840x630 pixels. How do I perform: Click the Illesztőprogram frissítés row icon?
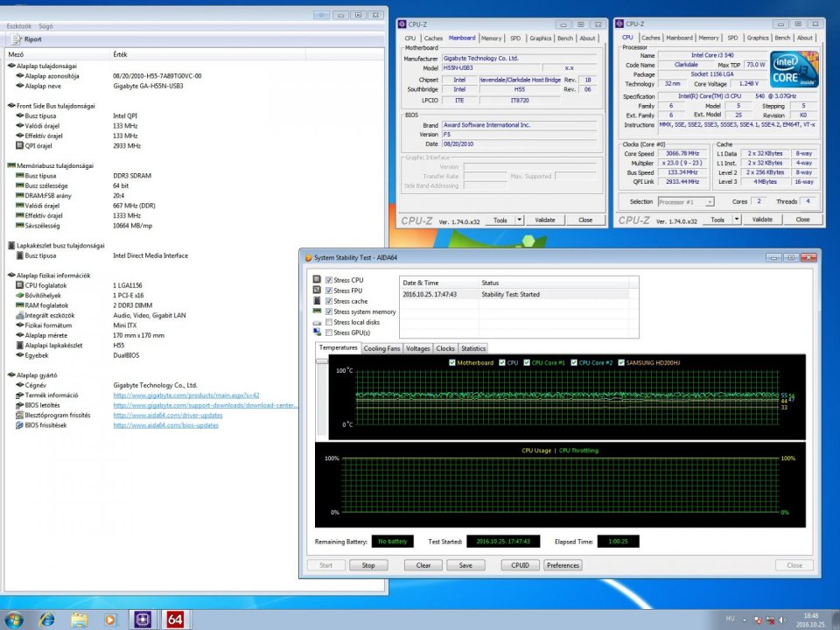pos(19,415)
